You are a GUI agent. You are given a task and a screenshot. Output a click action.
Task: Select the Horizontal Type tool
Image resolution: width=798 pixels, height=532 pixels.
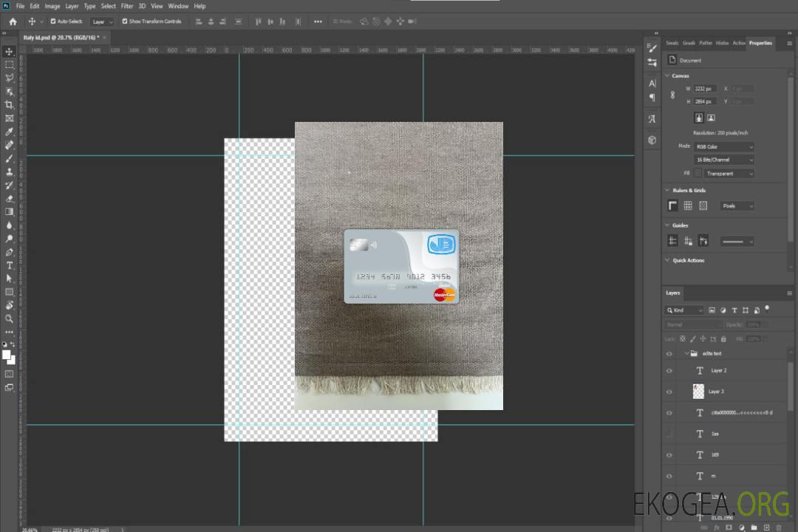tap(9, 265)
